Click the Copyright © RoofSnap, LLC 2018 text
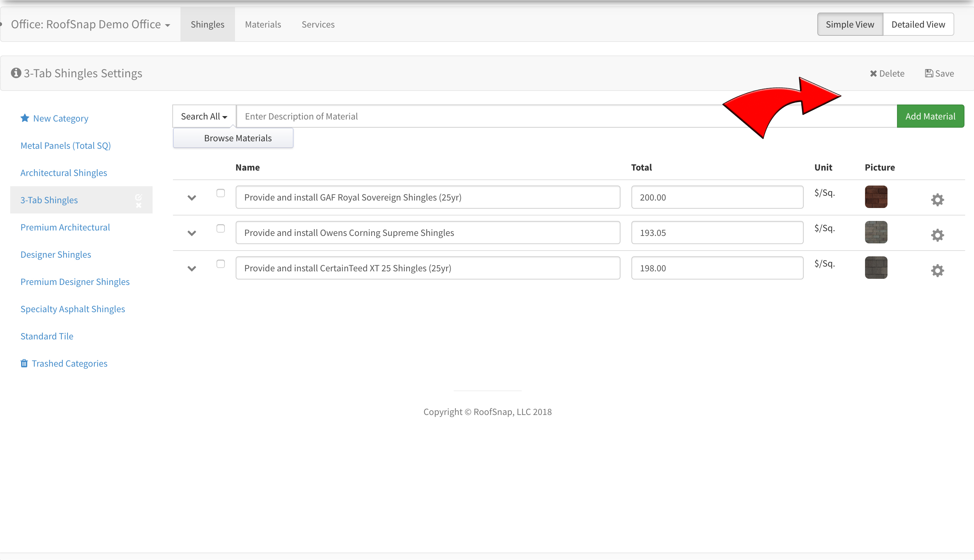The height and width of the screenshot is (560, 974). (487, 412)
